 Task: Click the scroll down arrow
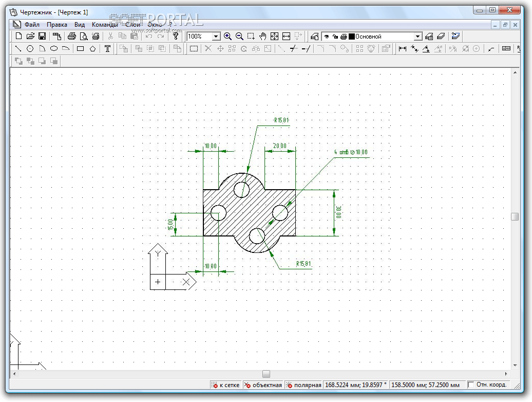[515, 366]
